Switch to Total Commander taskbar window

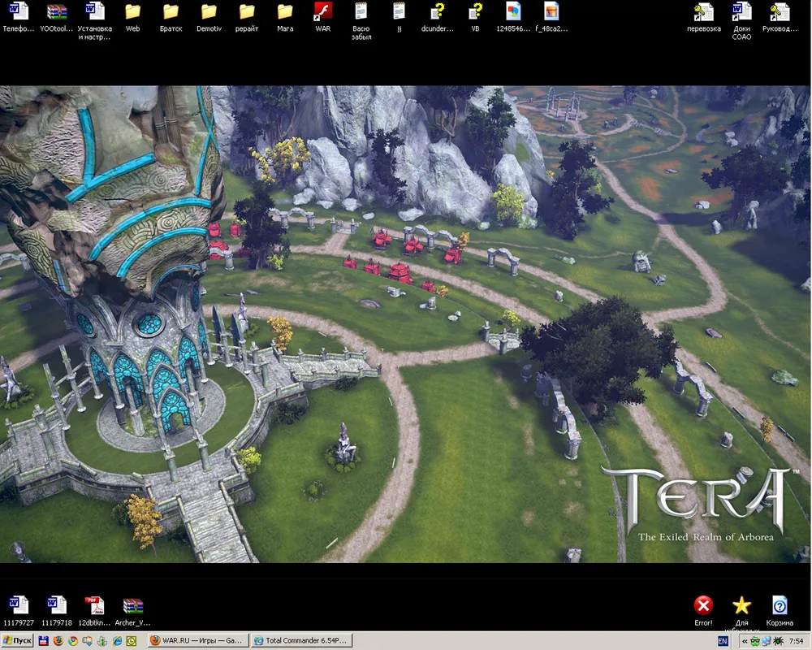pyautogui.click(x=300, y=641)
